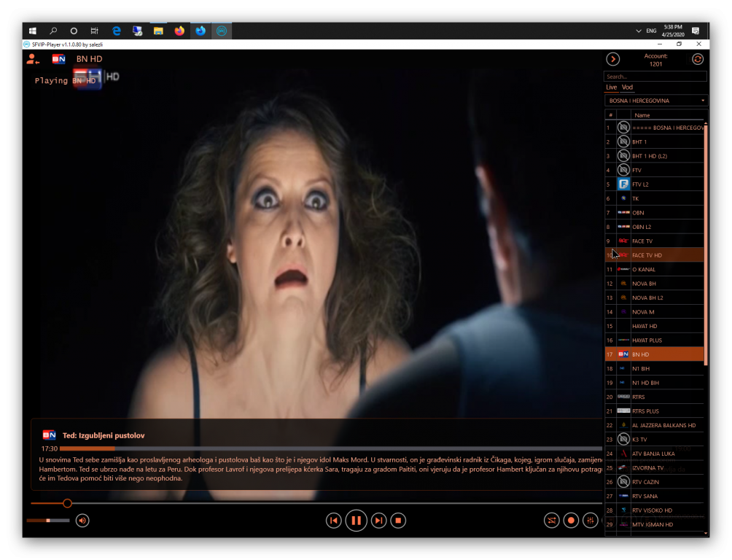This screenshot has height=560, width=732.
Task: Select channel N1 BIH
Action: 654,368
